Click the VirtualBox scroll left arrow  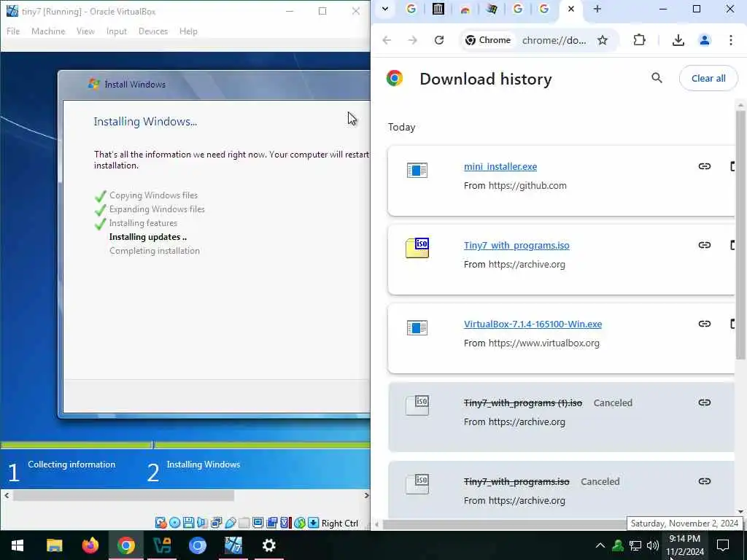[x=6, y=495]
